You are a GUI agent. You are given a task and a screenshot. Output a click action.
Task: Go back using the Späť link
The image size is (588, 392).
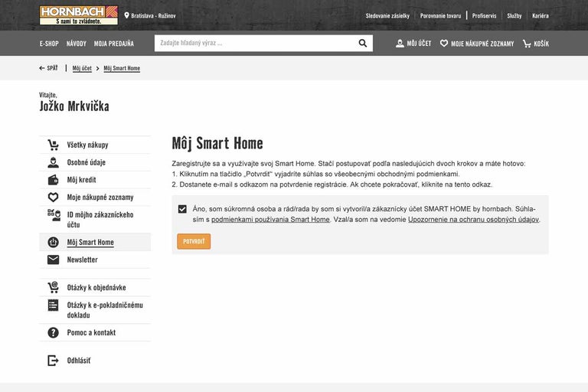[48, 68]
